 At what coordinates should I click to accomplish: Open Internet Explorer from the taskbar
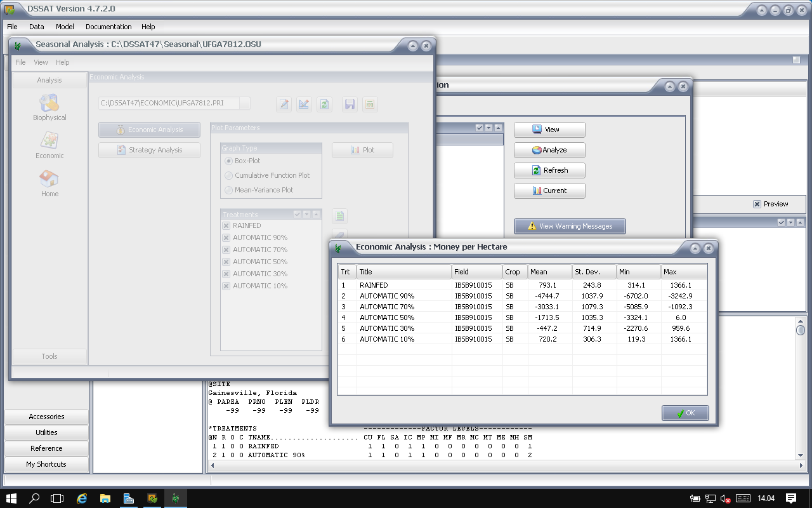[x=82, y=498]
